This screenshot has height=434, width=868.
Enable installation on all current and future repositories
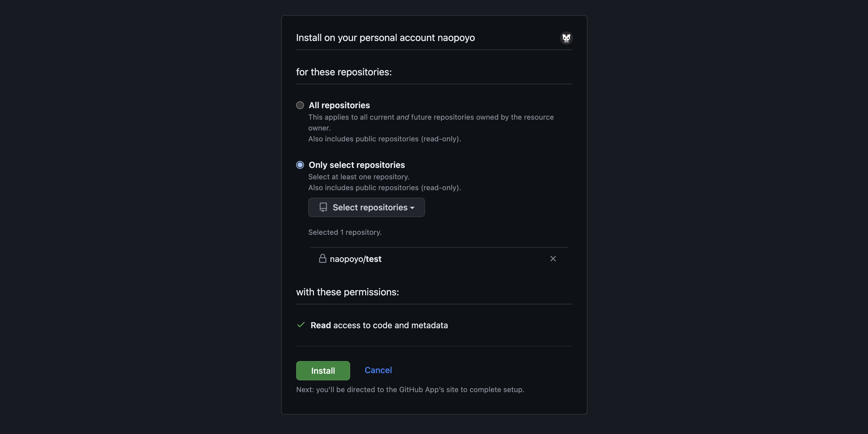point(300,105)
